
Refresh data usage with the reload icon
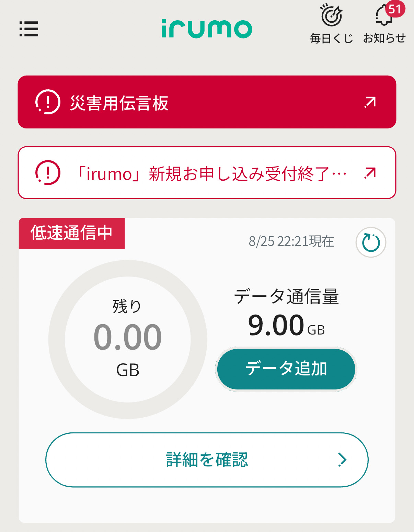click(x=371, y=242)
